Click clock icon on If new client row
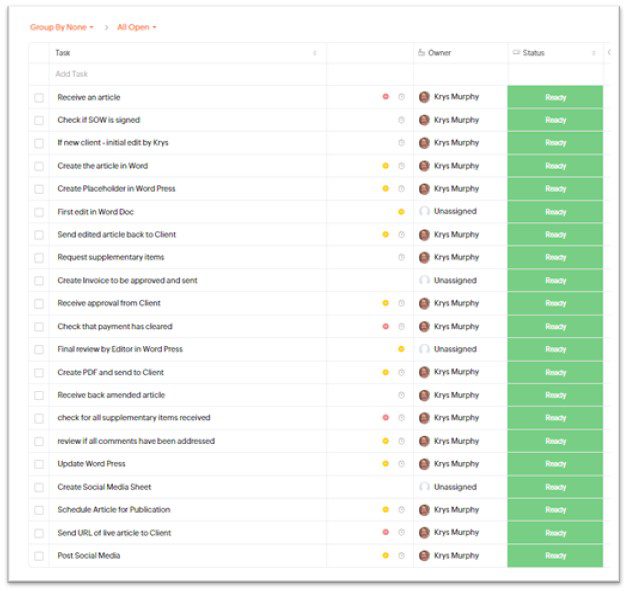 click(401, 143)
